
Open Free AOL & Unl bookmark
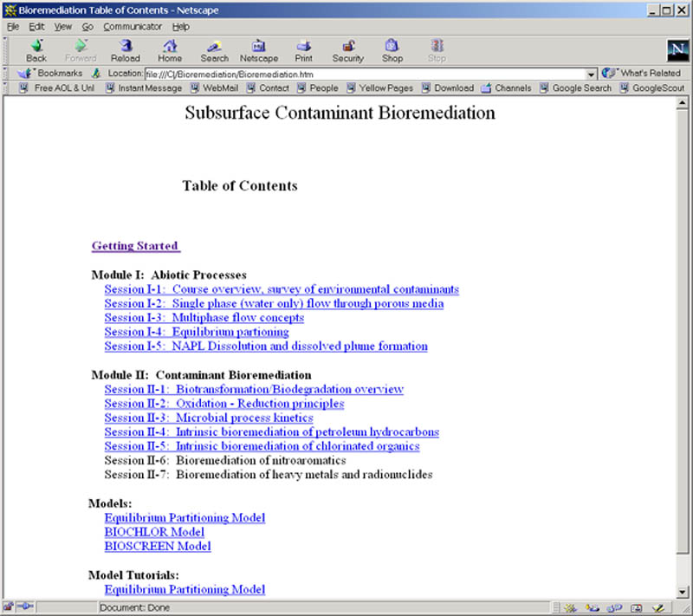57,88
